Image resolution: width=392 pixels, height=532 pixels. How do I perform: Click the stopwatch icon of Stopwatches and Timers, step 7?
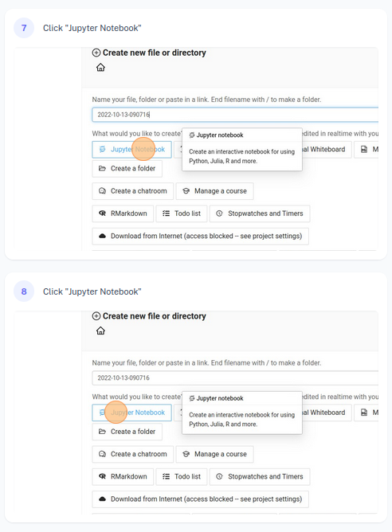(220, 213)
